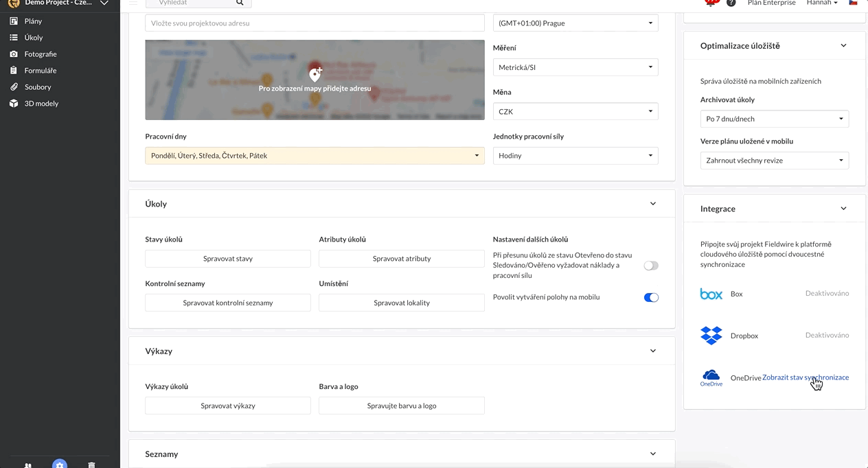The height and width of the screenshot is (468, 868).
Task: Open the Verze plánu uložené dropdown
Action: pyautogui.click(x=775, y=161)
